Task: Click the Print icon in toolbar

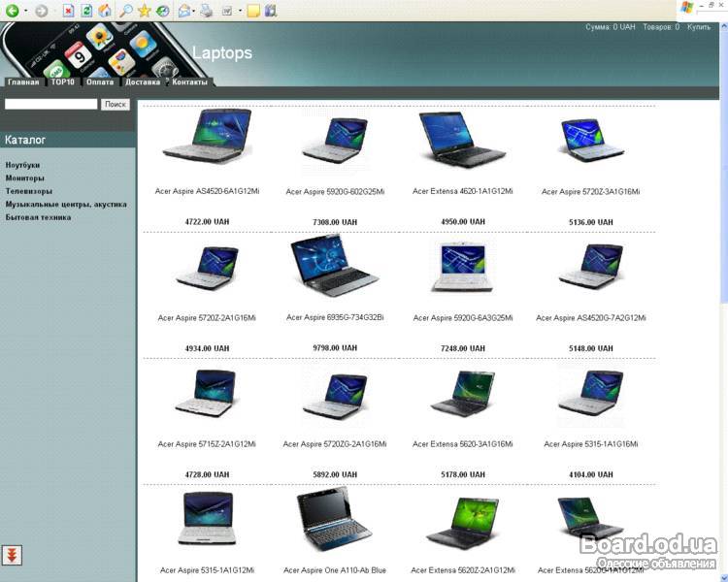Action: 206,11
